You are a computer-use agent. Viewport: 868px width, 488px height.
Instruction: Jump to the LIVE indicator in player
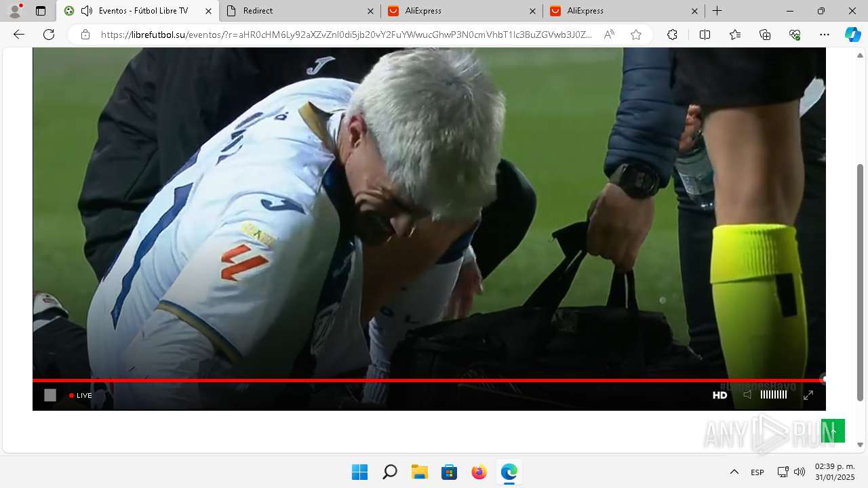[80, 395]
